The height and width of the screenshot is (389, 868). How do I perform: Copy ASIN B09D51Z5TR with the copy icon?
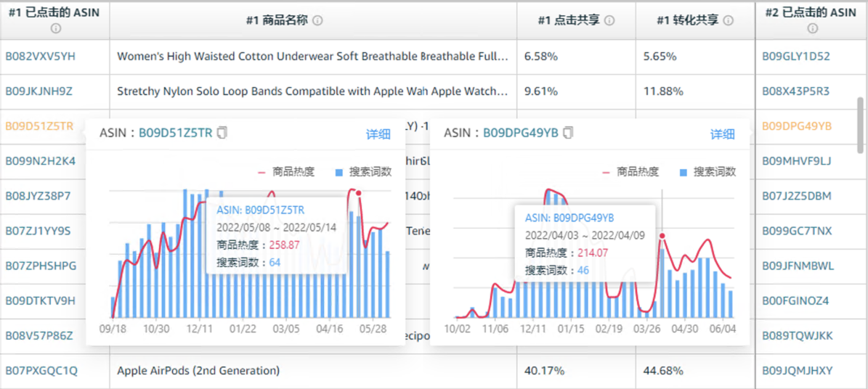click(223, 132)
